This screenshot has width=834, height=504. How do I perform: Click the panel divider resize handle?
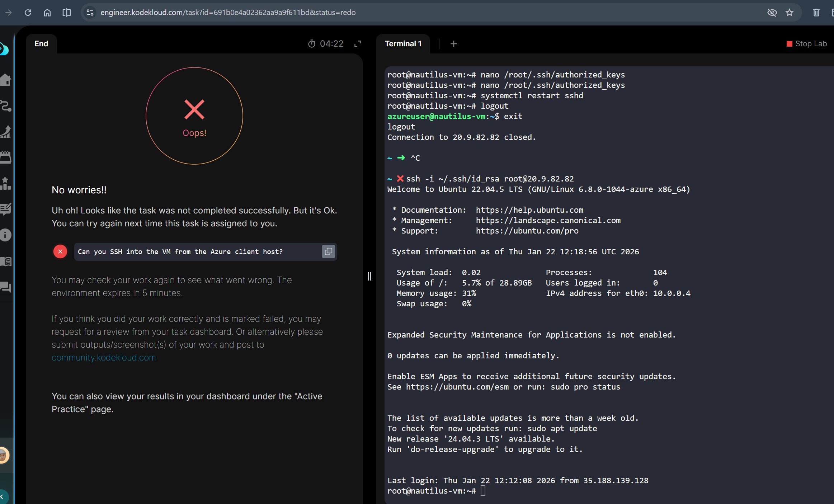pos(369,276)
